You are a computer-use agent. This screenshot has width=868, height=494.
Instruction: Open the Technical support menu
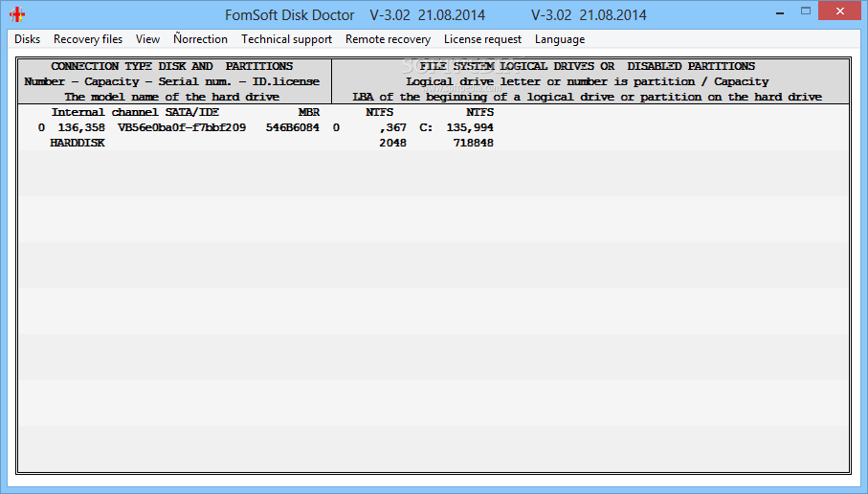287,39
